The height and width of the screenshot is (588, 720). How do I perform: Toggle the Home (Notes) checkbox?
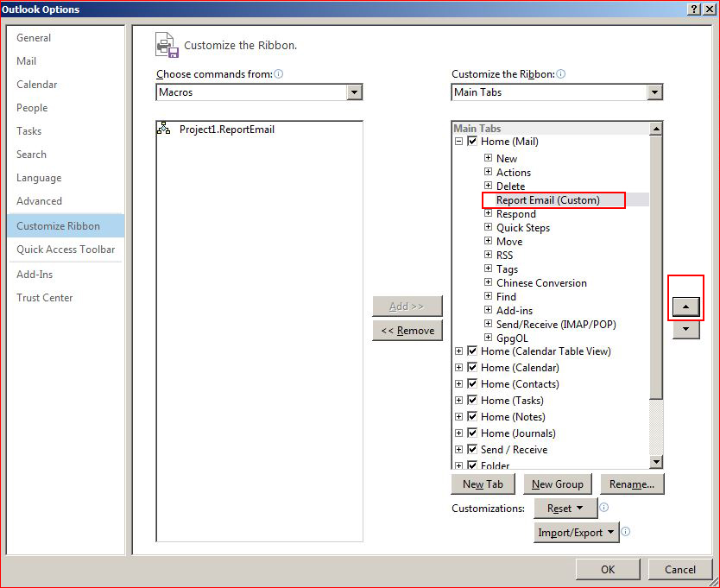click(472, 417)
